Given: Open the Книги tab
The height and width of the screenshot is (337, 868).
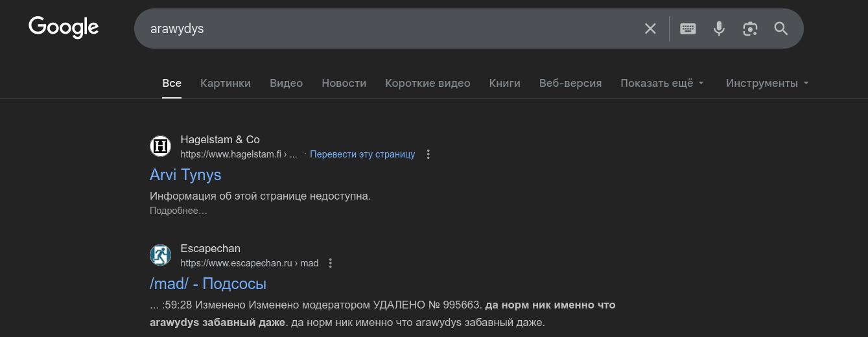Looking at the screenshot, I should coord(505,83).
